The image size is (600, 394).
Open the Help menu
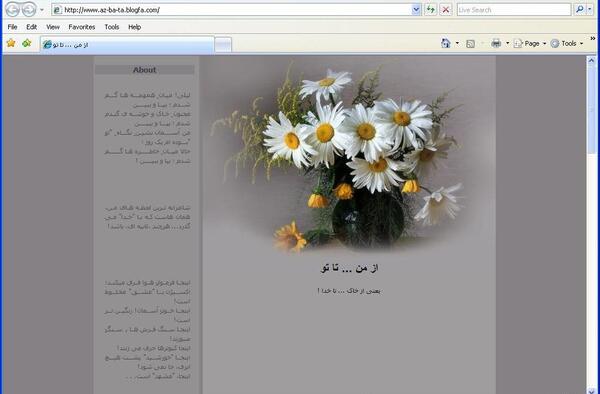[x=134, y=27]
